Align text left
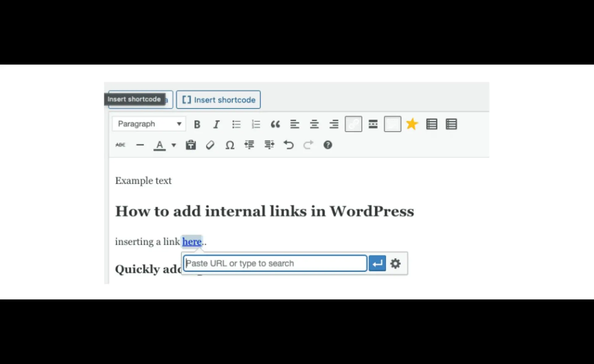 click(x=295, y=124)
